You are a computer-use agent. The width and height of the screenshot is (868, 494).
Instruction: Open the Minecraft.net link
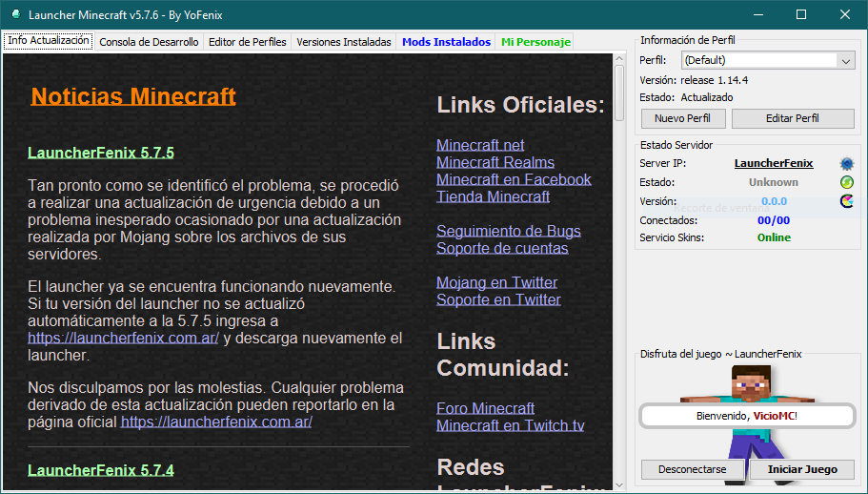pos(480,145)
